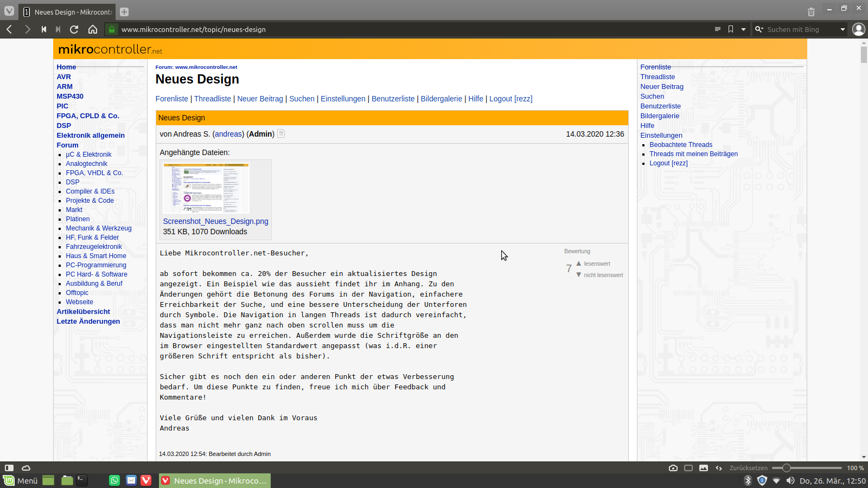Open the file manager folder icon

pos(67,480)
